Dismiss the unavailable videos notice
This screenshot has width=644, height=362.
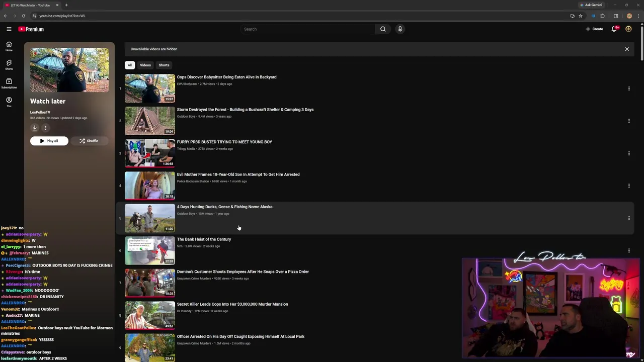tap(627, 49)
